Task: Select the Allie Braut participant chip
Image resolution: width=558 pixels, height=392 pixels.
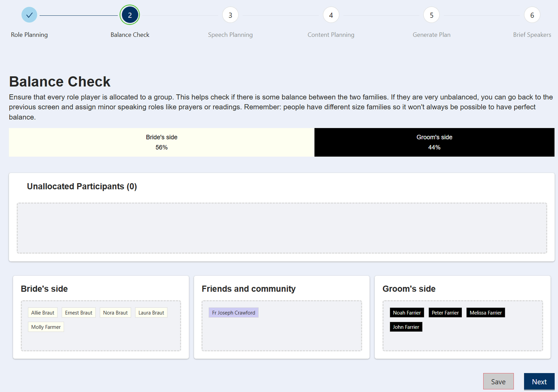Action: point(43,313)
